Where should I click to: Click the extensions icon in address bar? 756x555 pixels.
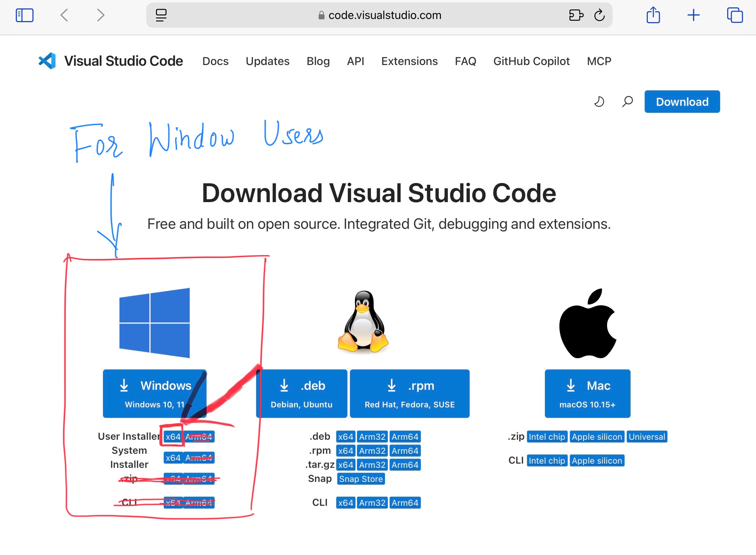(576, 15)
